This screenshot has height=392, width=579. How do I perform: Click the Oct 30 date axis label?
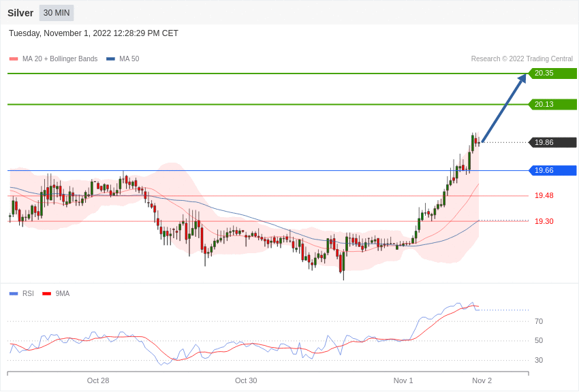pos(246,380)
